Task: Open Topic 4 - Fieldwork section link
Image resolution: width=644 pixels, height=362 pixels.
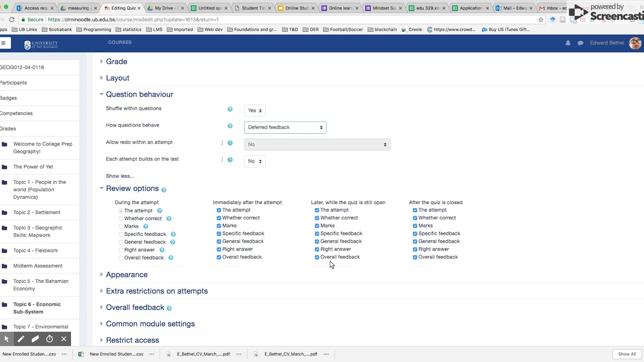Action: 36,250
